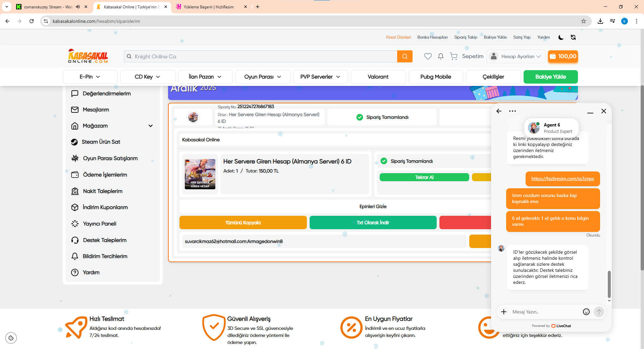
Task: Expand the İlan Pazarı dropdown
Action: pos(205,77)
